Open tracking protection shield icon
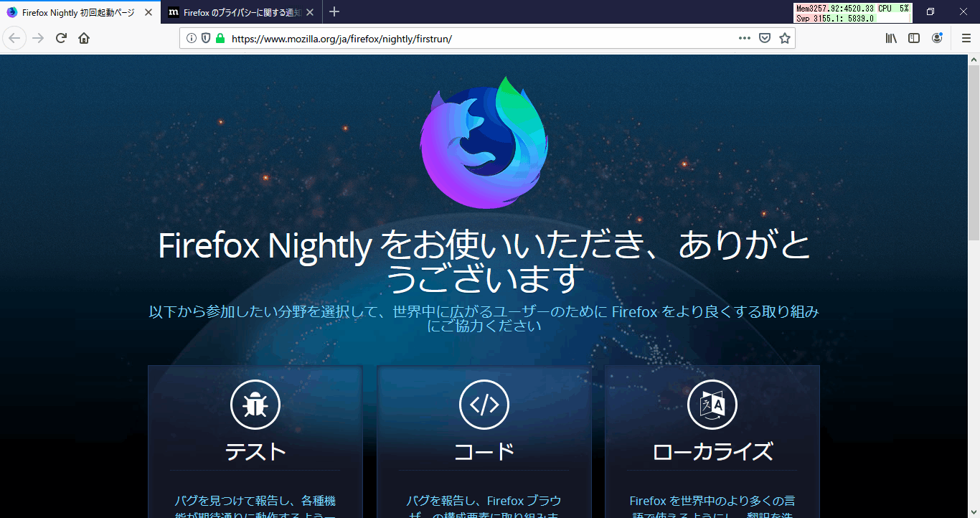Viewport: 980px width, 518px height. [x=206, y=38]
